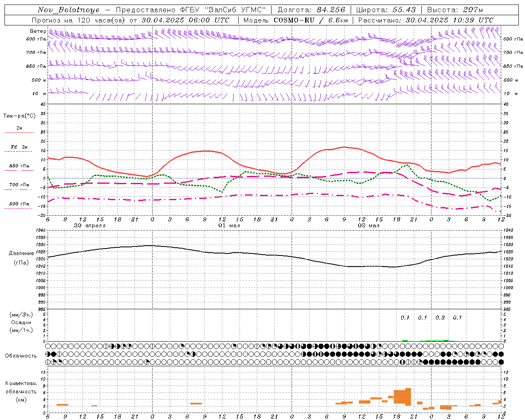
Task: Select the 0.3 precipitation amount value
Action: (440, 318)
